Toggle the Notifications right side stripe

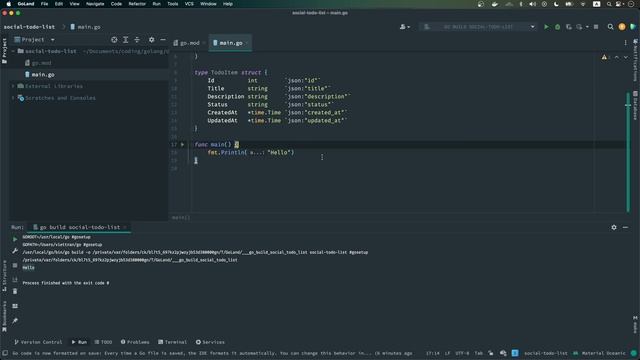click(636, 60)
